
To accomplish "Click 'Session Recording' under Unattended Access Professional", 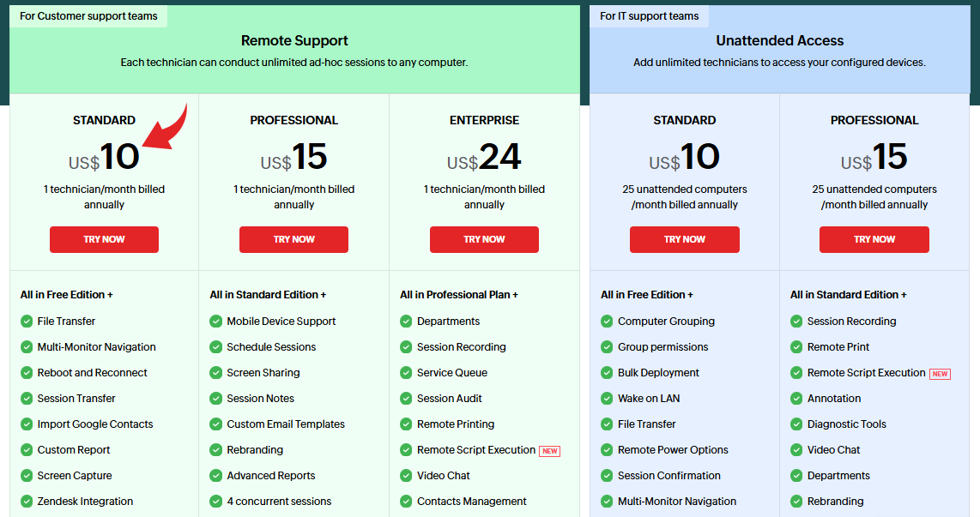I will (x=851, y=322).
